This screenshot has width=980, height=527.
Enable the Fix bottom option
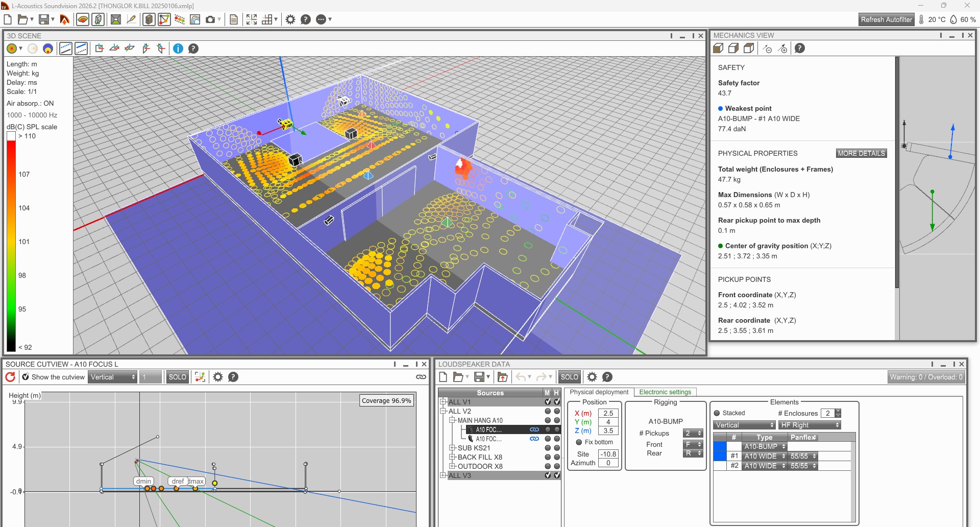579,442
